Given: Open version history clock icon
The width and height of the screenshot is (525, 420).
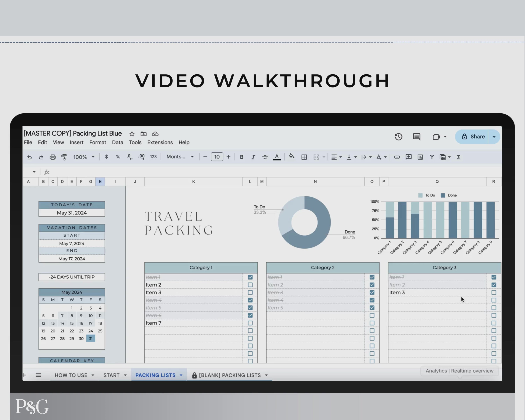Looking at the screenshot, I should click(x=398, y=137).
